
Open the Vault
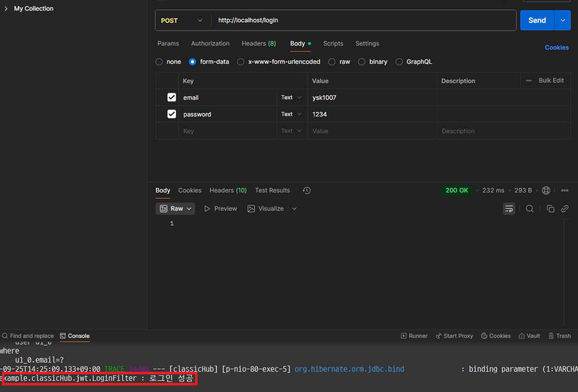coord(529,336)
